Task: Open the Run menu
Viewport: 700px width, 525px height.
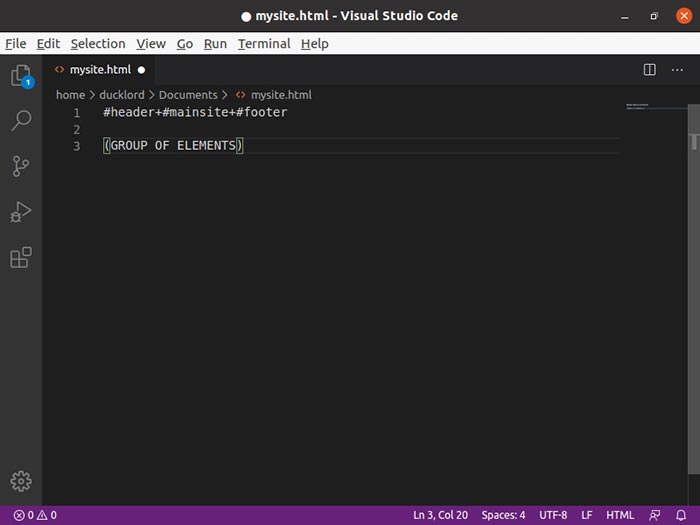Action: tap(215, 44)
